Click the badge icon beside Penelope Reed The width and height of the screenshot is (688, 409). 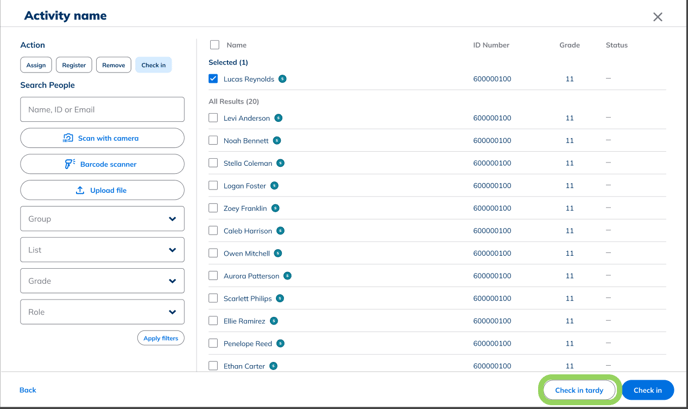[280, 344]
